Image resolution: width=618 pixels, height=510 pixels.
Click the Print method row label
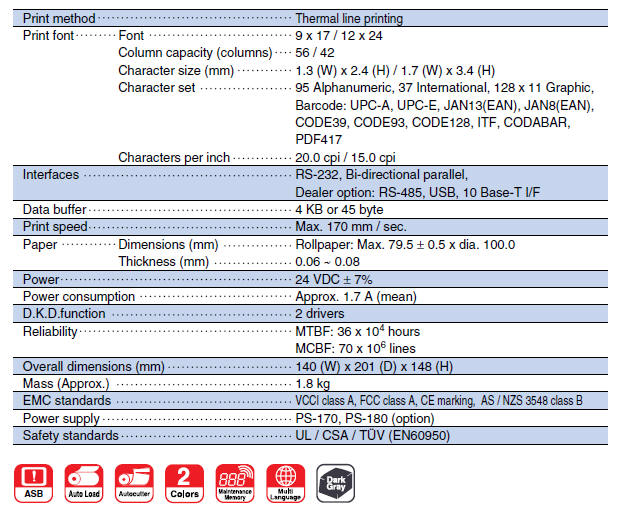[59, 18]
